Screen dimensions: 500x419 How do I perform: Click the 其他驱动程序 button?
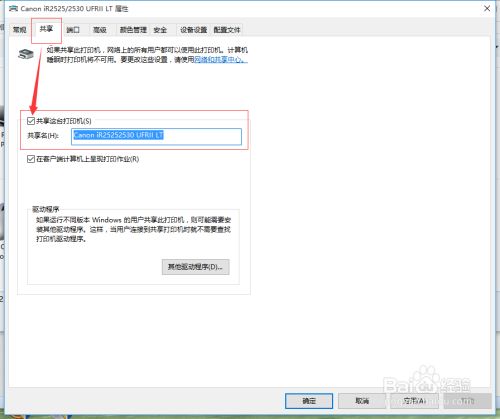click(196, 267)
